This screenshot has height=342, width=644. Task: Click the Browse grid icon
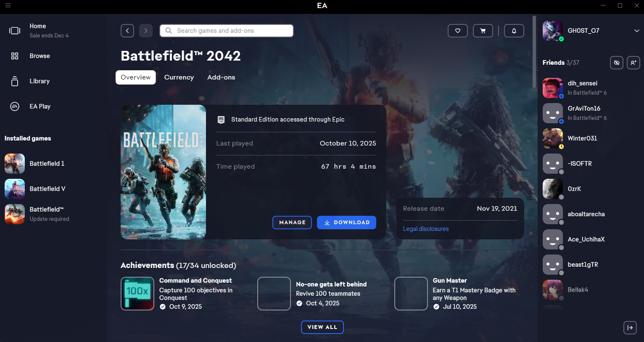click(15, 56)
